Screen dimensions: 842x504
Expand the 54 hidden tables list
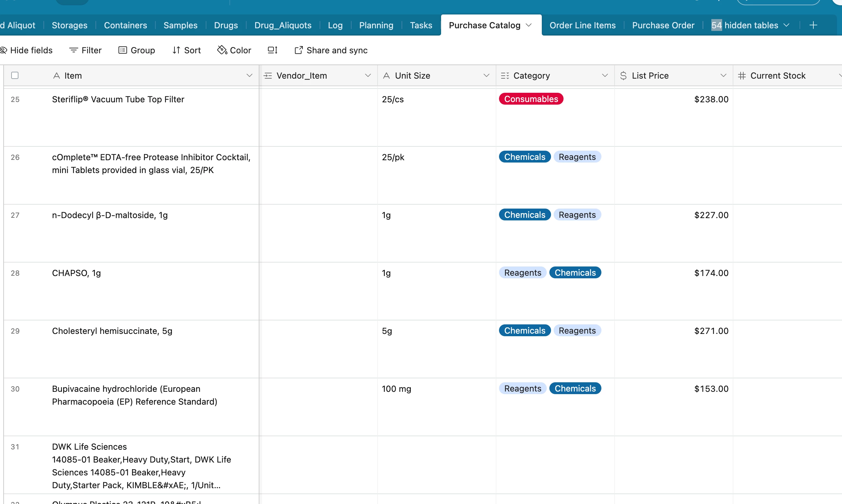(x=750, y=25)
